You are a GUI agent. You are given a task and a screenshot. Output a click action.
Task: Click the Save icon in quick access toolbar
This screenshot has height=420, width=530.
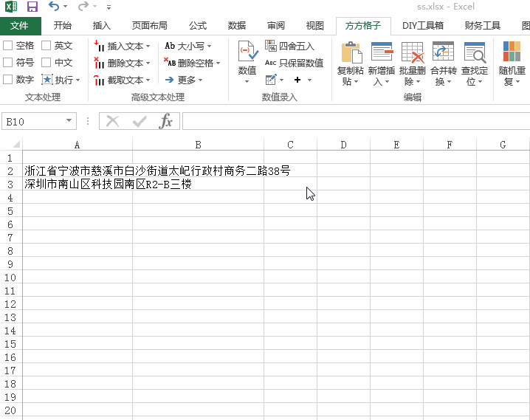[x=32, y=7]
